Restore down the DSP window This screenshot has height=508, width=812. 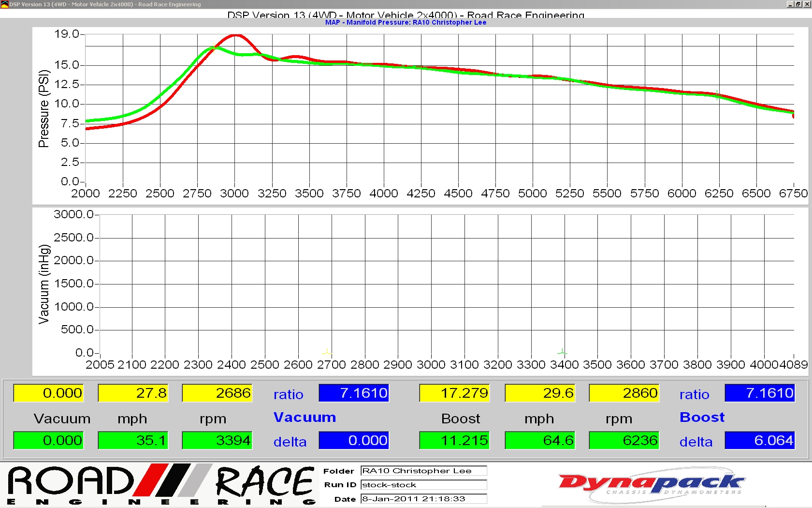798,4
